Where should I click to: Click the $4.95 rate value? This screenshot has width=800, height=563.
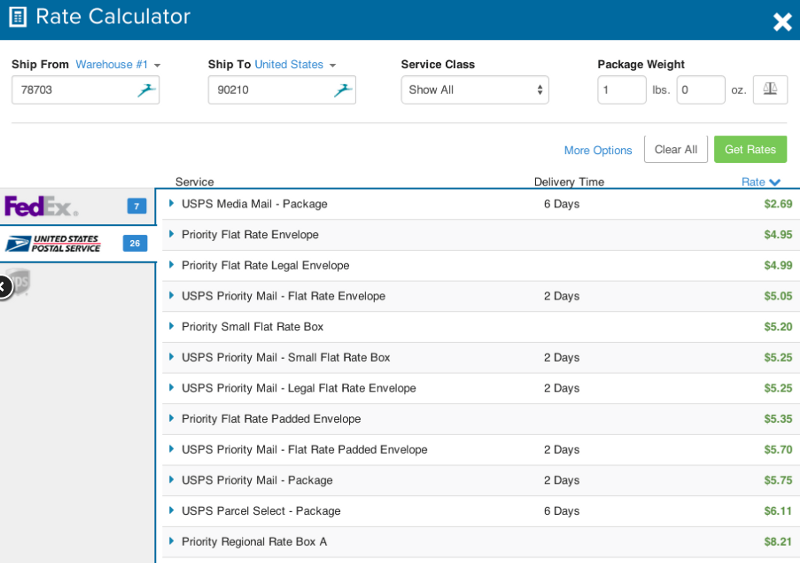click(778, 235)
